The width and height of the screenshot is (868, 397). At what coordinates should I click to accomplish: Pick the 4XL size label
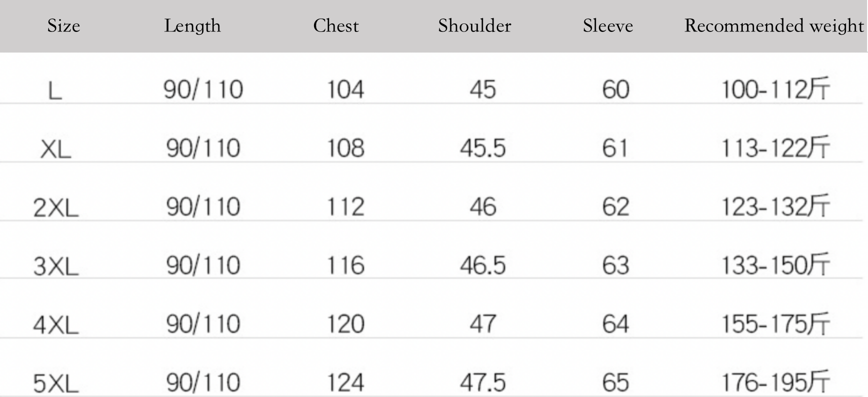click(56, 325)
